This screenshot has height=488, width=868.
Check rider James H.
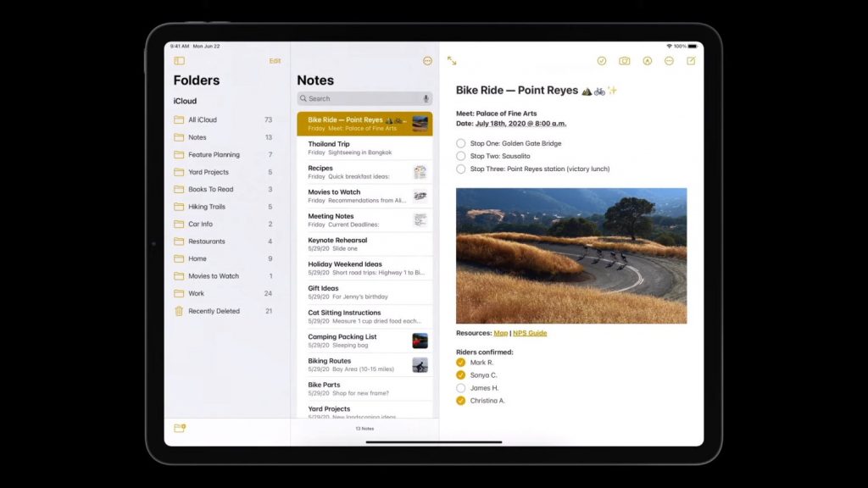point(460,388)
